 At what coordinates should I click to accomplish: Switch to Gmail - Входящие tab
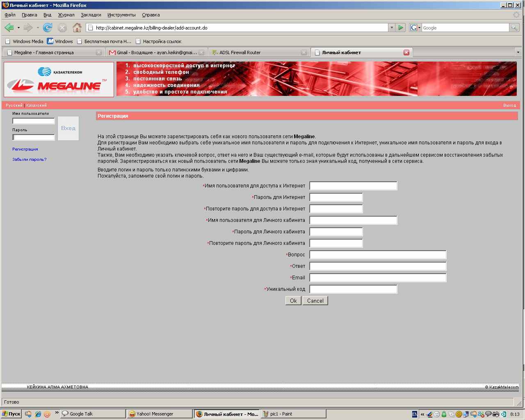click(x=157, y=52)
